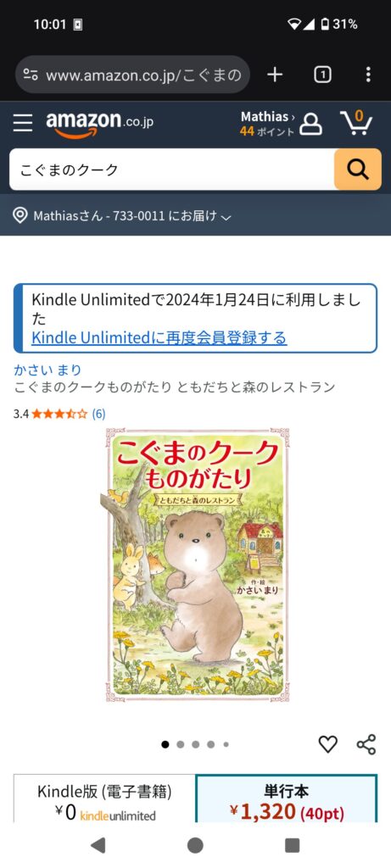Open author かさい まり link

[x=47, y=370]
